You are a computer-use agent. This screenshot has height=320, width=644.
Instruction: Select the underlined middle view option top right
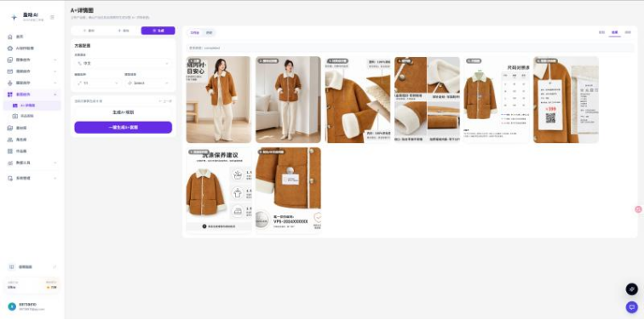pos(615,32)
